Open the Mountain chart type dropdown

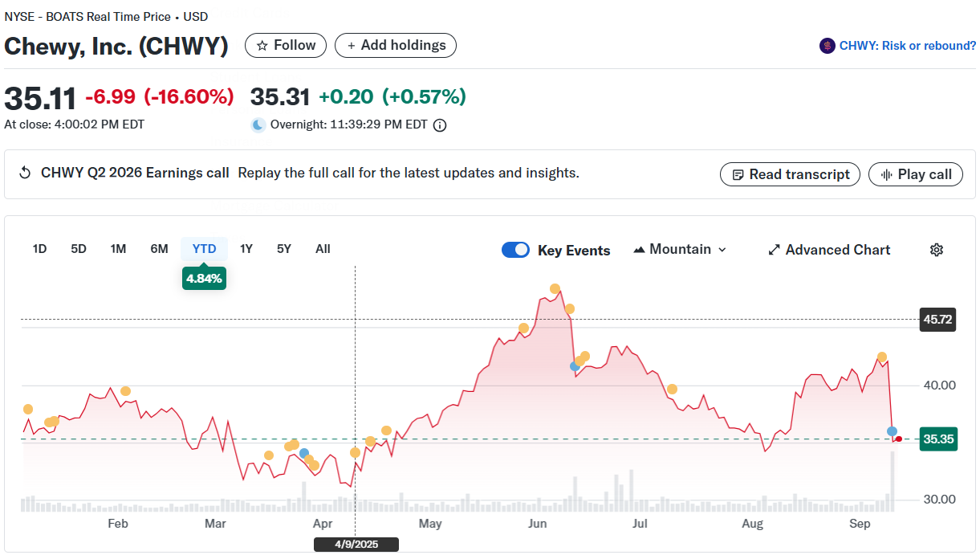point(680,250)
